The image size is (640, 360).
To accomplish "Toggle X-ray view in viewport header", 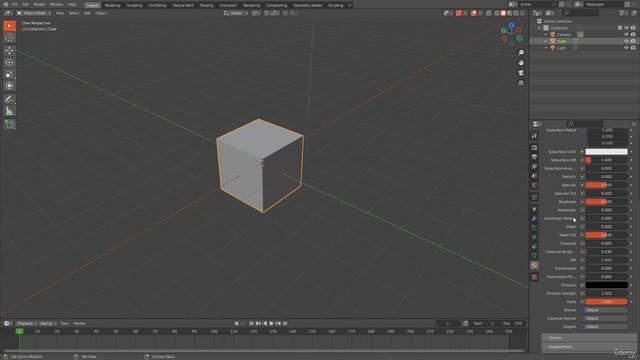I will point(489,13).
